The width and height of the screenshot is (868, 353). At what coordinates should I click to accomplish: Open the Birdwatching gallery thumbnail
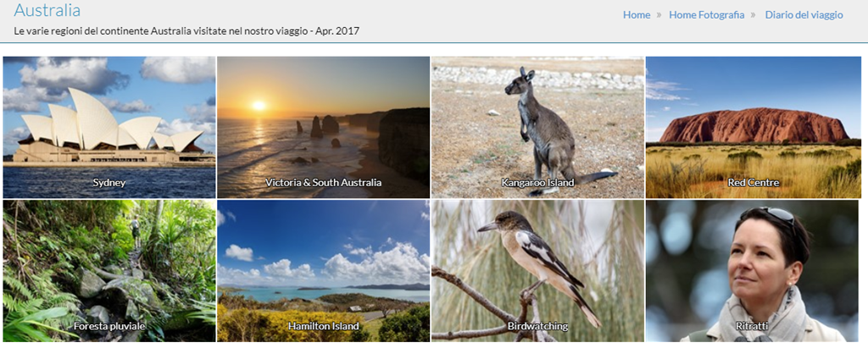(537, 271)
